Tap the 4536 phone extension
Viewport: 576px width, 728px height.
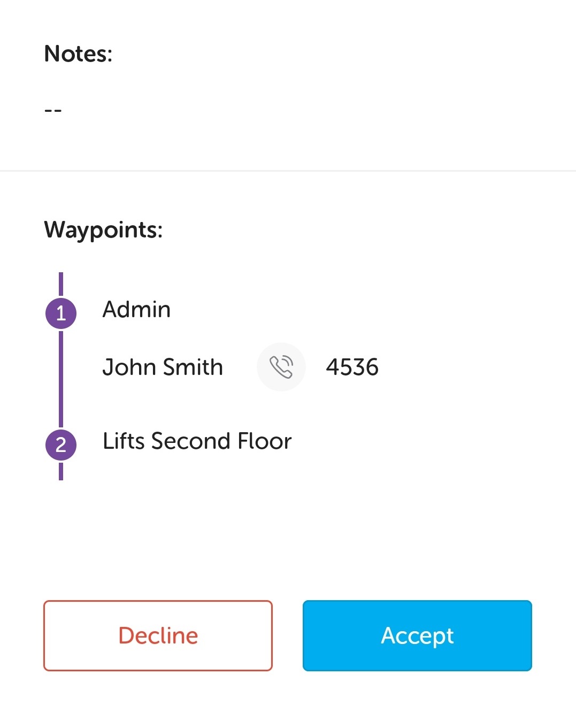[352, 367]
